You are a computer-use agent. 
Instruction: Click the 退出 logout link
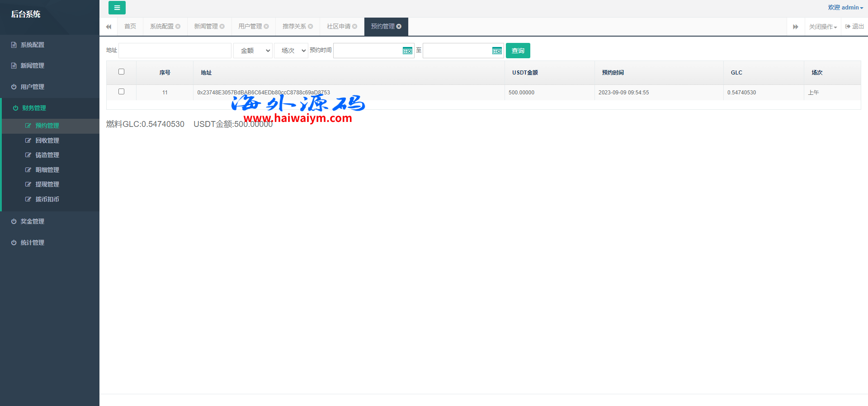854,27
